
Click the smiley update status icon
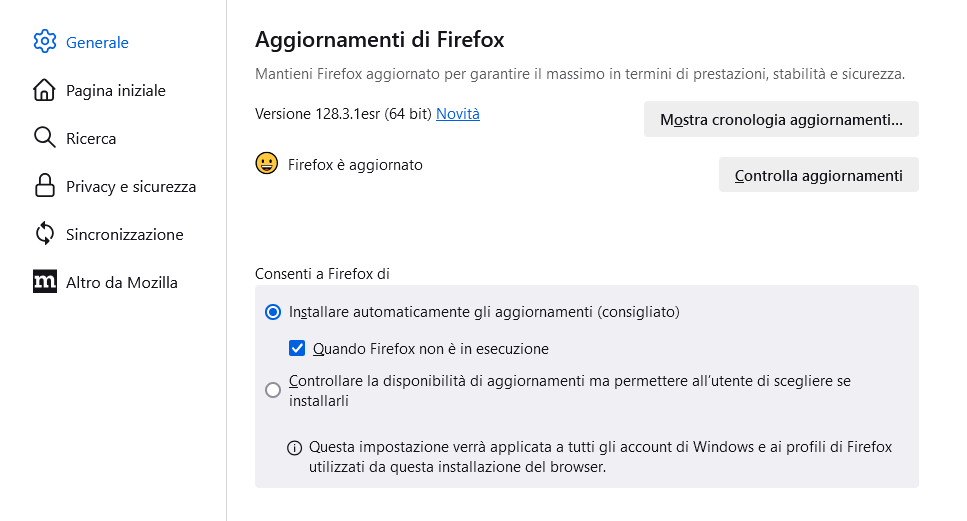267,164
